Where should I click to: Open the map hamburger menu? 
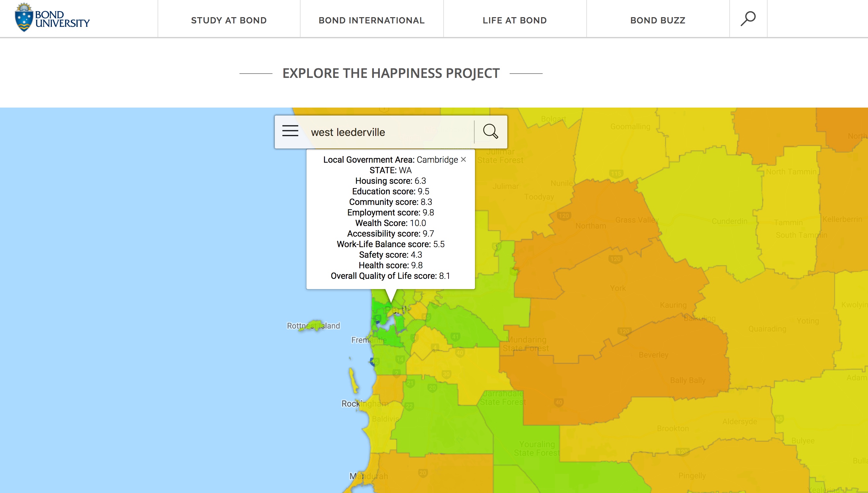(x=290, y=131)
